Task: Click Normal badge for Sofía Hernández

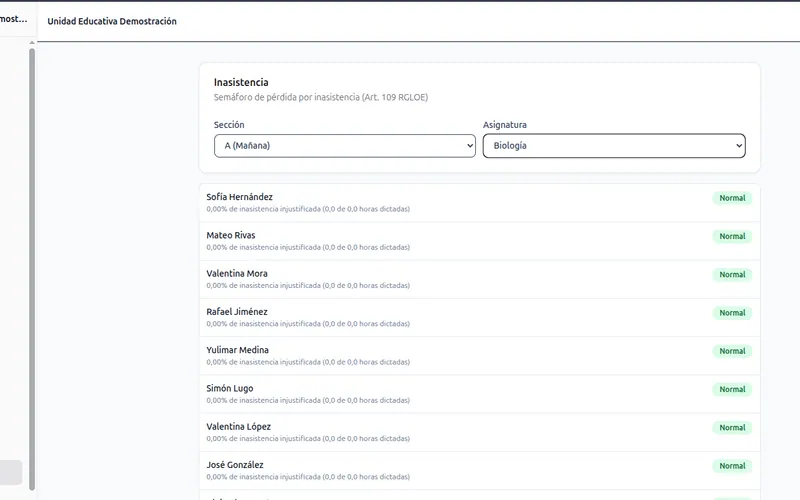Action: pyautogui.click(x=732, y=198)
